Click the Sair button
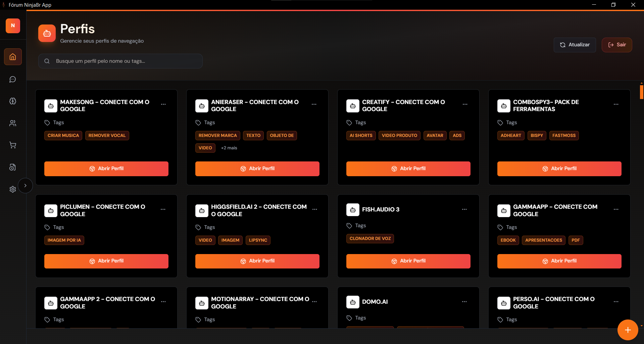This screenshot has width=644, height=344. (x=617, y=45)
